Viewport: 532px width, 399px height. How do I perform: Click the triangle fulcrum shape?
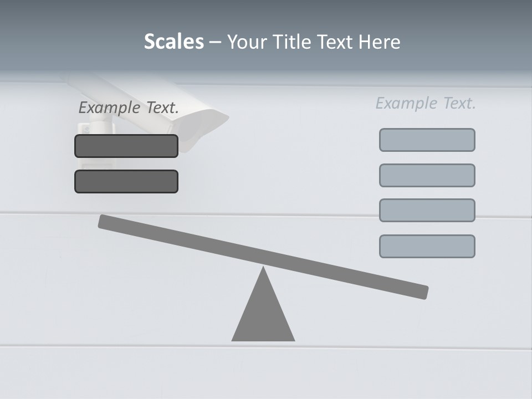point(263,313)
